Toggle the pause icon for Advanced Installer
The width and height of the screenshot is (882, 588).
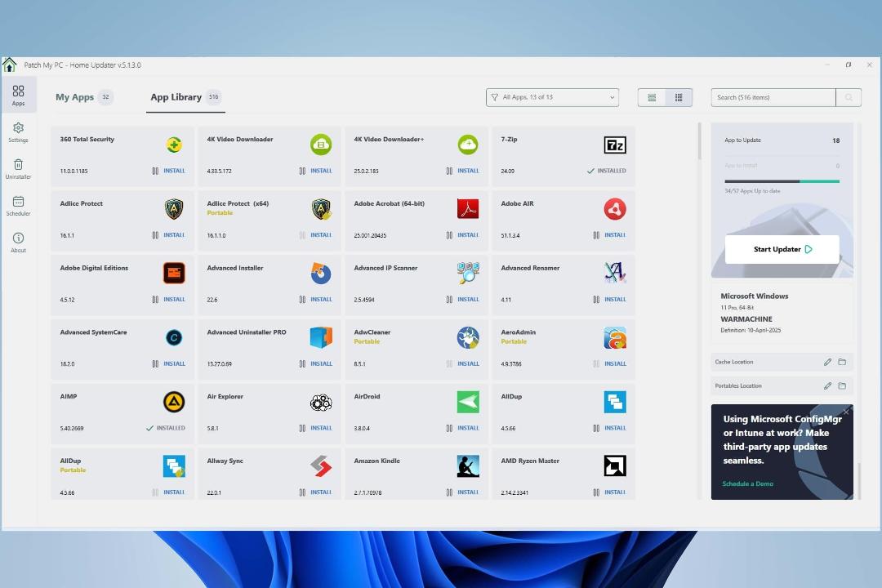click(302, 300)
